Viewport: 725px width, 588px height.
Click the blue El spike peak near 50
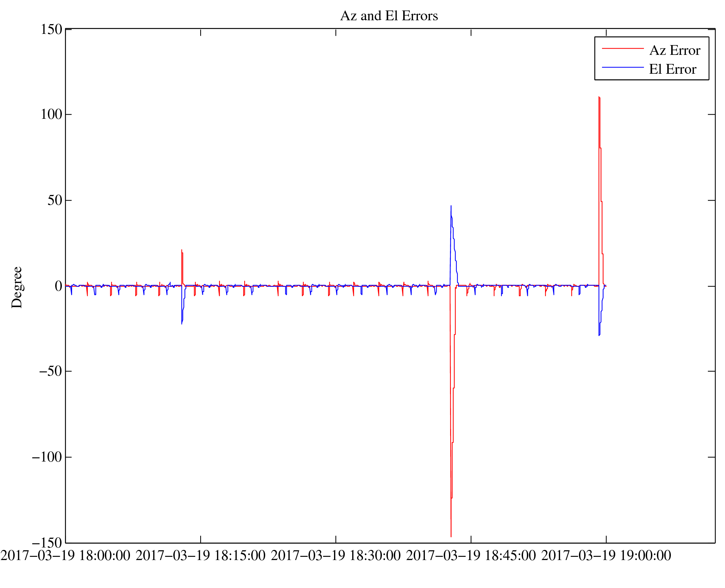click(x=451, y=207)
